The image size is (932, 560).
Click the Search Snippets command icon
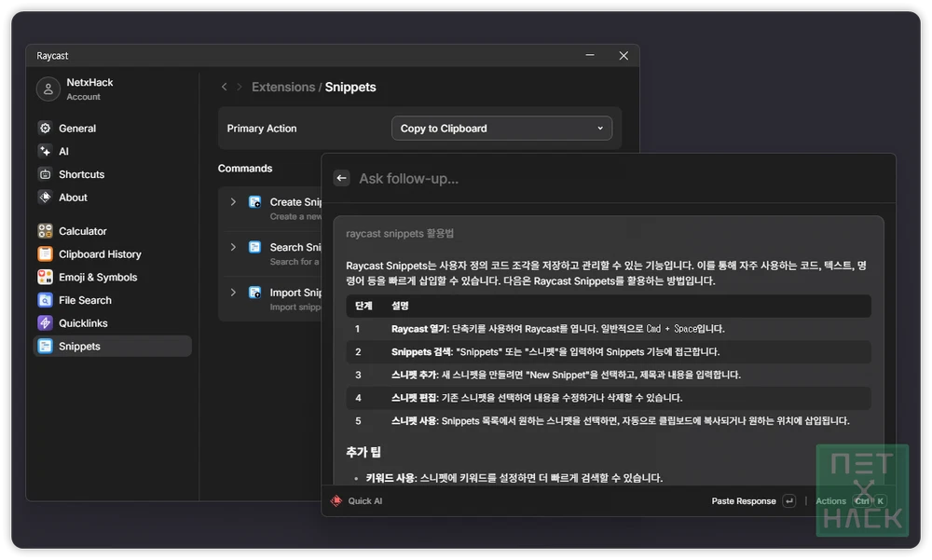(x=255, y=247)
